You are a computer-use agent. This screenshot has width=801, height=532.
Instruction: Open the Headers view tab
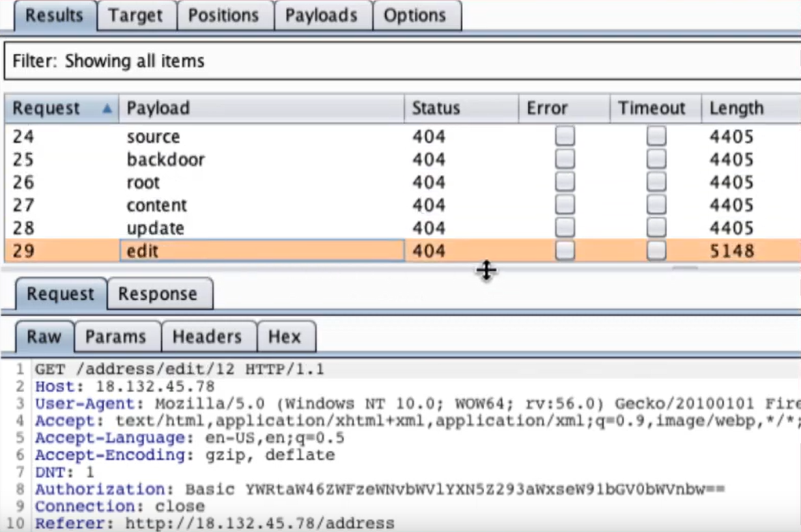(x=207, y=337)
